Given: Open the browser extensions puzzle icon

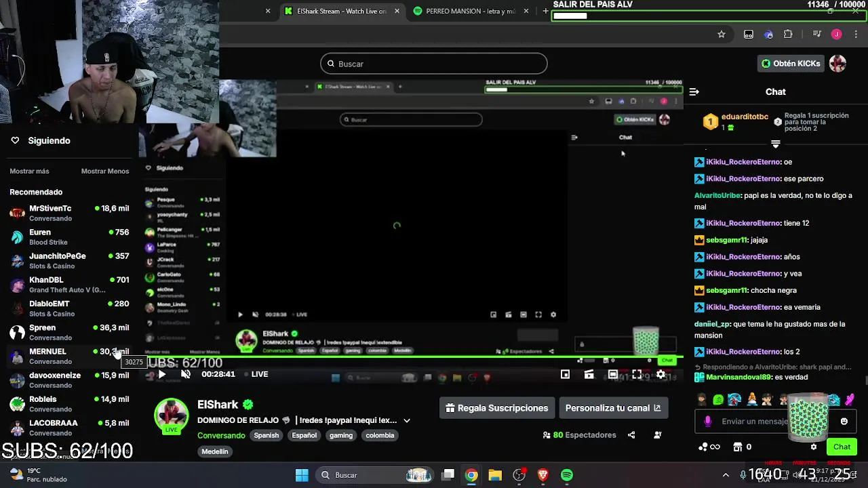Looking at the screenshot, I should (788, 35).
